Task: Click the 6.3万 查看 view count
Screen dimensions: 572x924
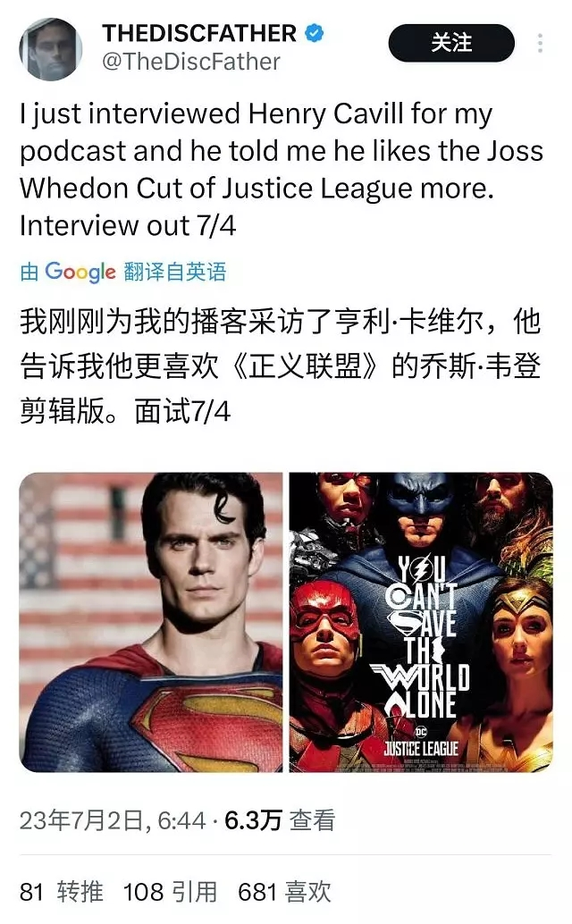Action: click(280, 820)
